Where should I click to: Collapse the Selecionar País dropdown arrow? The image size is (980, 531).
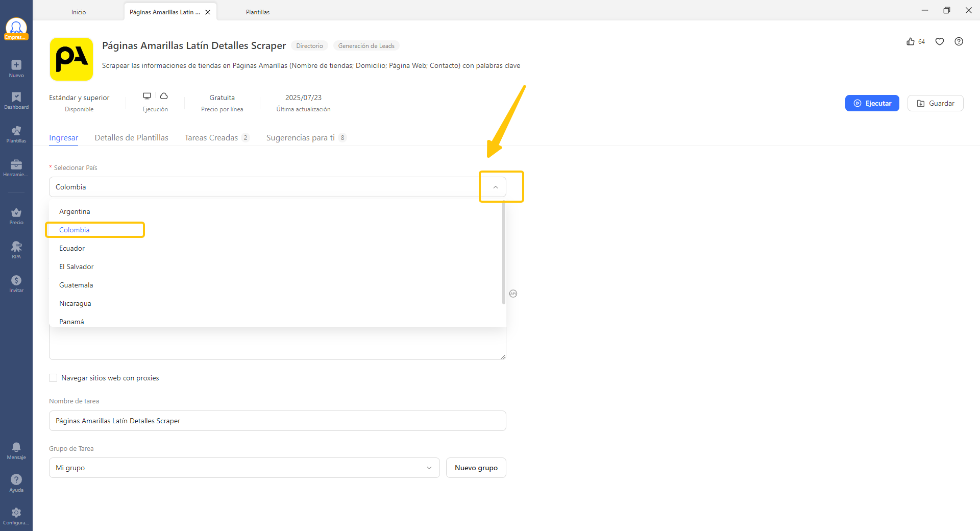click(495, 187)
